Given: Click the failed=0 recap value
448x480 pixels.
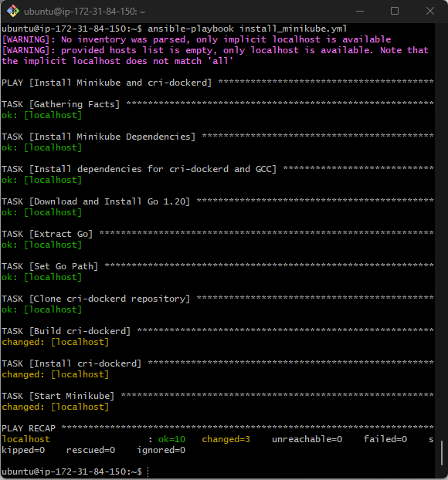Looking at the screenshot, I should point(385,439).
